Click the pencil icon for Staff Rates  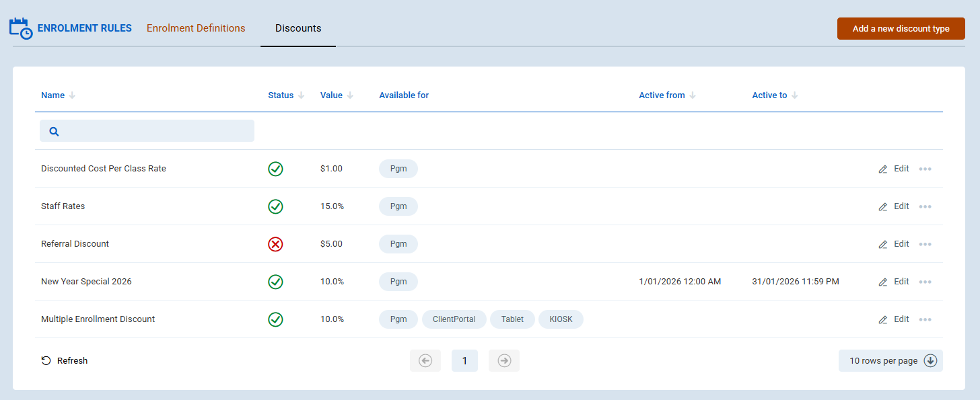tap(883, 207)
